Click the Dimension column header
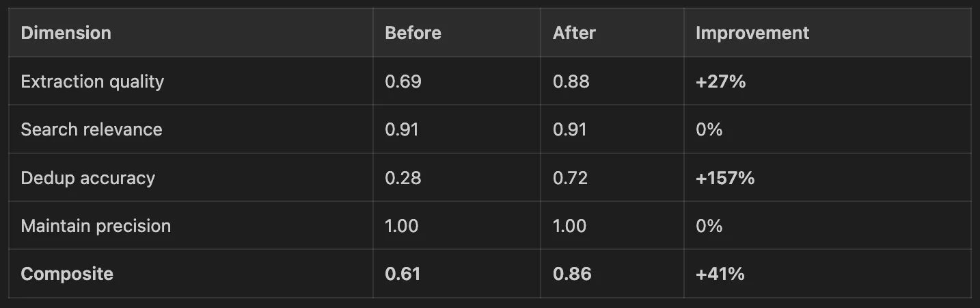Screen dimensions: 980x308 pos(66,33)
